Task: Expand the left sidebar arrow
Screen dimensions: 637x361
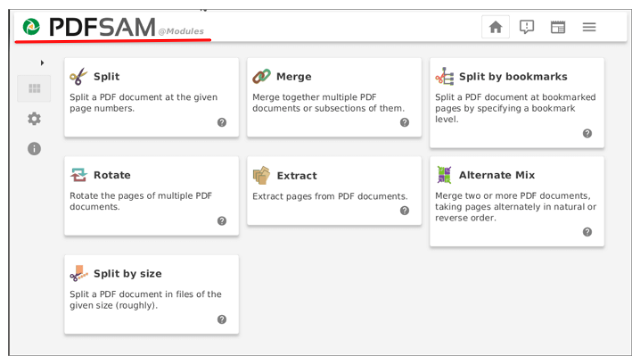Action: tap(42, 63)
